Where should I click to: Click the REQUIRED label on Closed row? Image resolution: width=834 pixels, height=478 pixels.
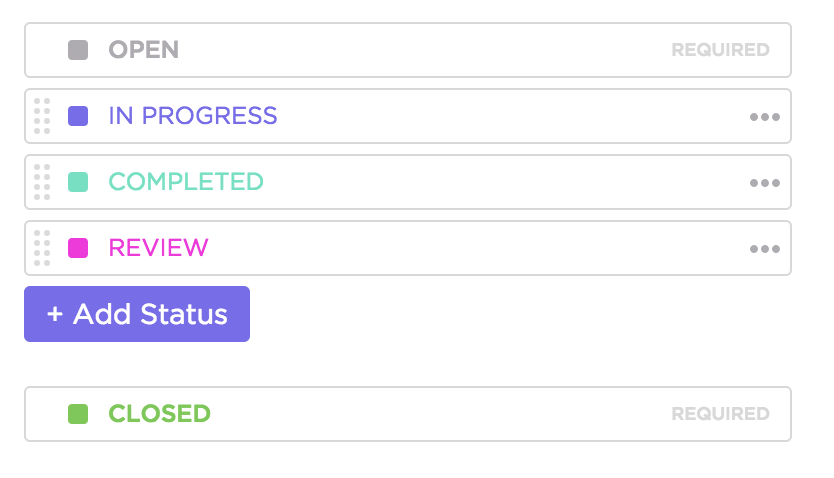(720, 414)
